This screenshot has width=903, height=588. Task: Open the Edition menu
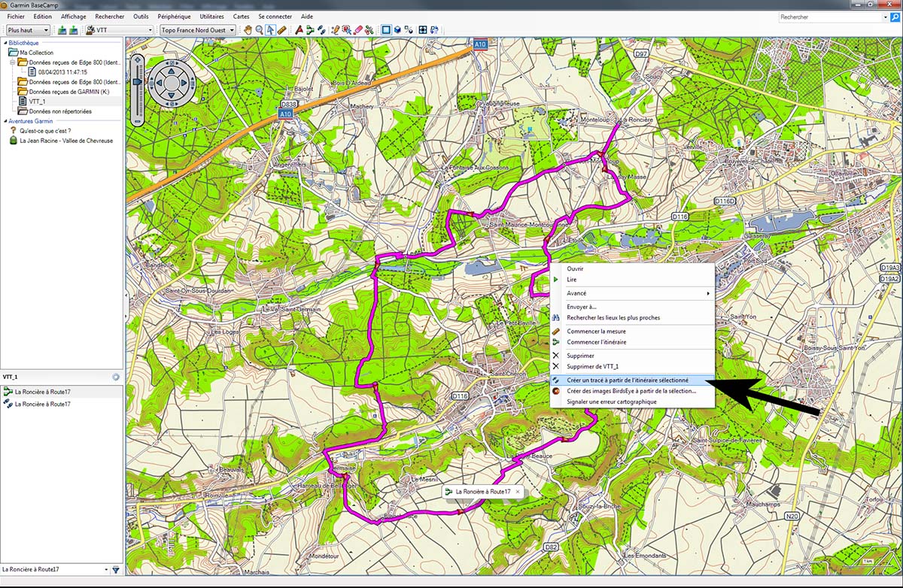click(x=43, y=17)
